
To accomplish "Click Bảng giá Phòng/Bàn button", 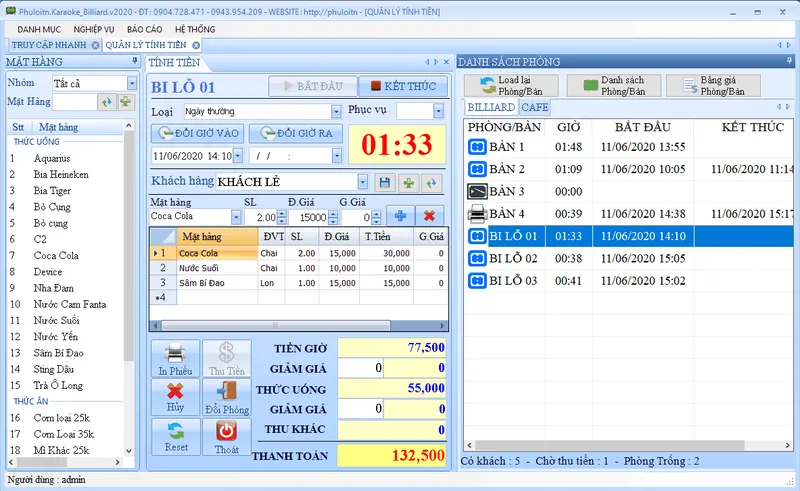I will point(713,85).
